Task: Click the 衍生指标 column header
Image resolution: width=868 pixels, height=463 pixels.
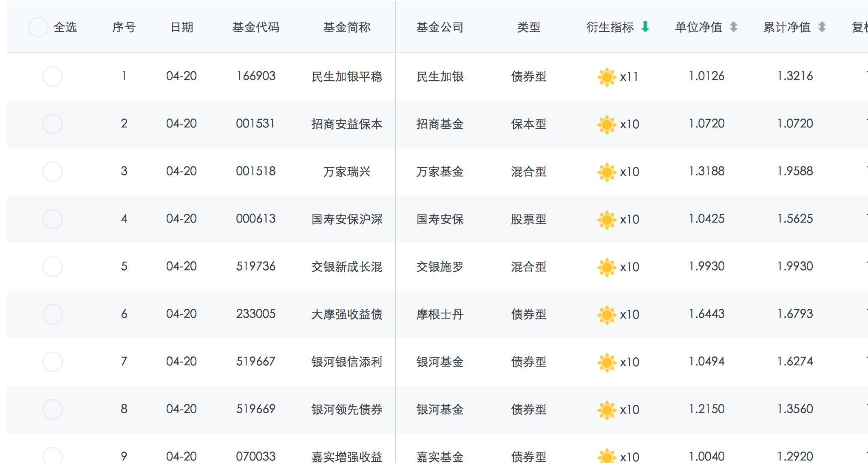Action: [610, 27]
